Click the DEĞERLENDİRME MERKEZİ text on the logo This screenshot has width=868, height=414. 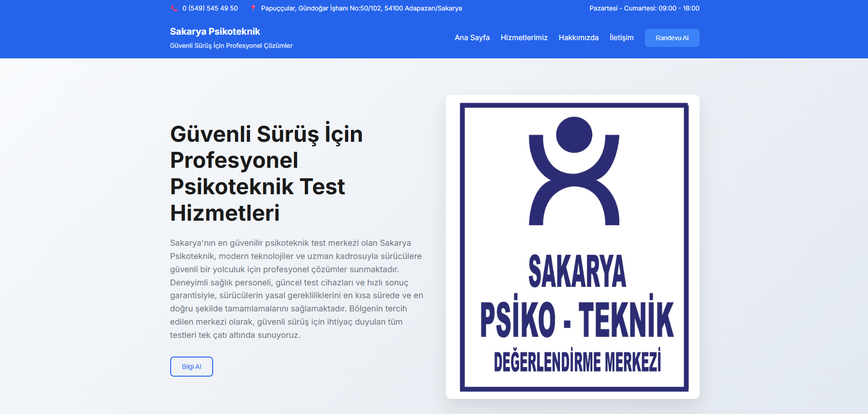[579, 360]
